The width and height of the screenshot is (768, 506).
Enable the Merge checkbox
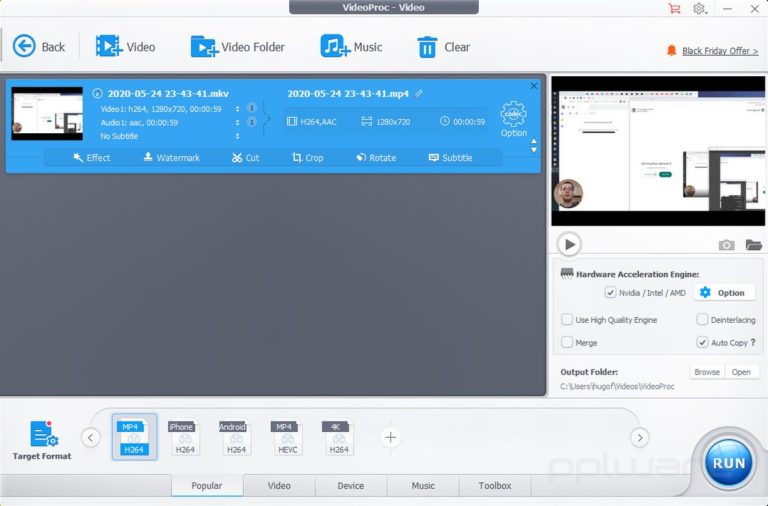567,342
